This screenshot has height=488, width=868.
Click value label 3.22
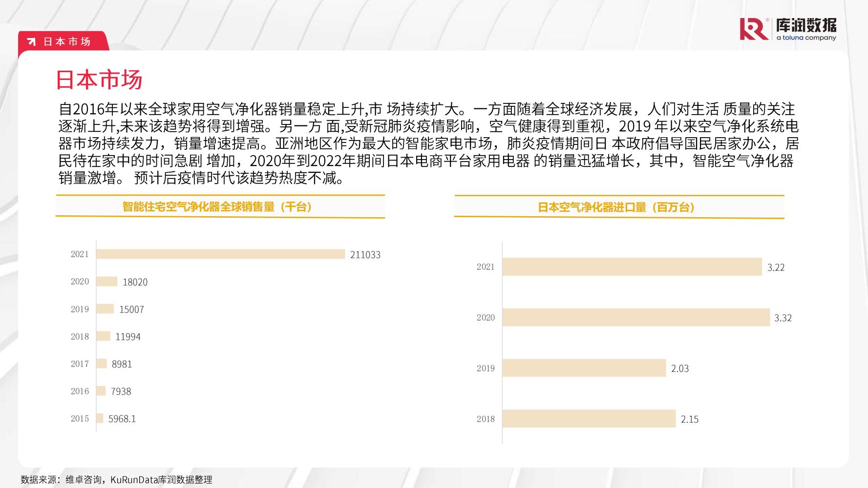point(776,267)
